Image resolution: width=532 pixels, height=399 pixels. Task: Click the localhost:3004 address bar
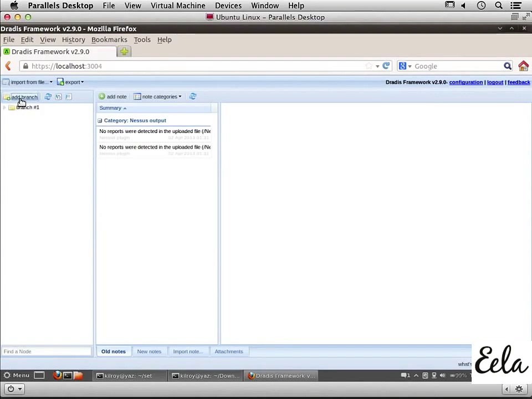coord(197,66)
